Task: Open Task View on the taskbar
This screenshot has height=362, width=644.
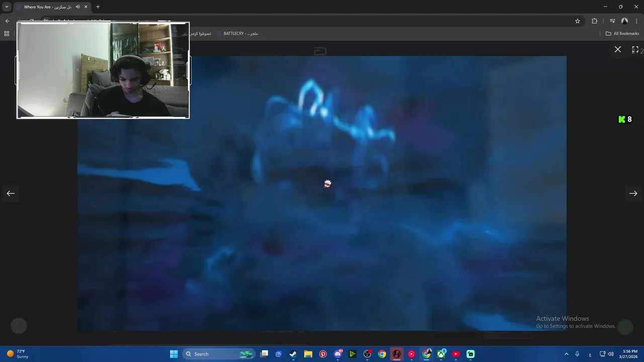Action: click(264, 354)
